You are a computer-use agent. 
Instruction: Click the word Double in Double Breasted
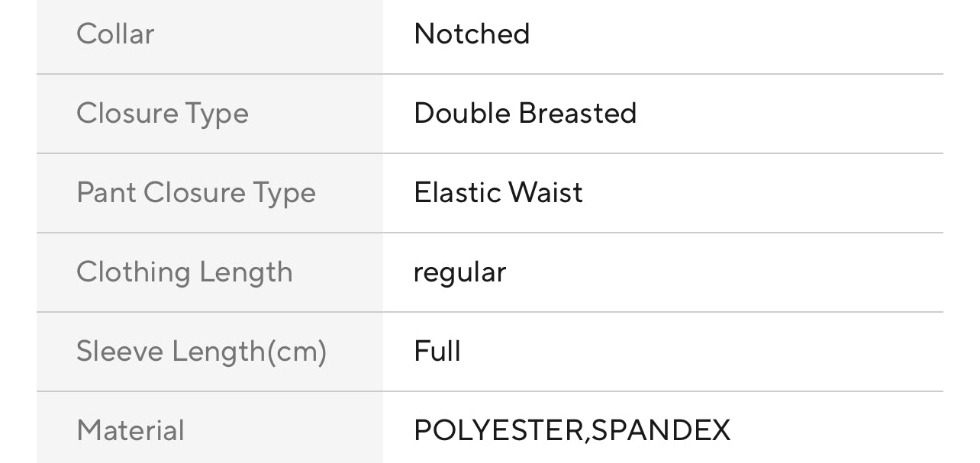462,114
